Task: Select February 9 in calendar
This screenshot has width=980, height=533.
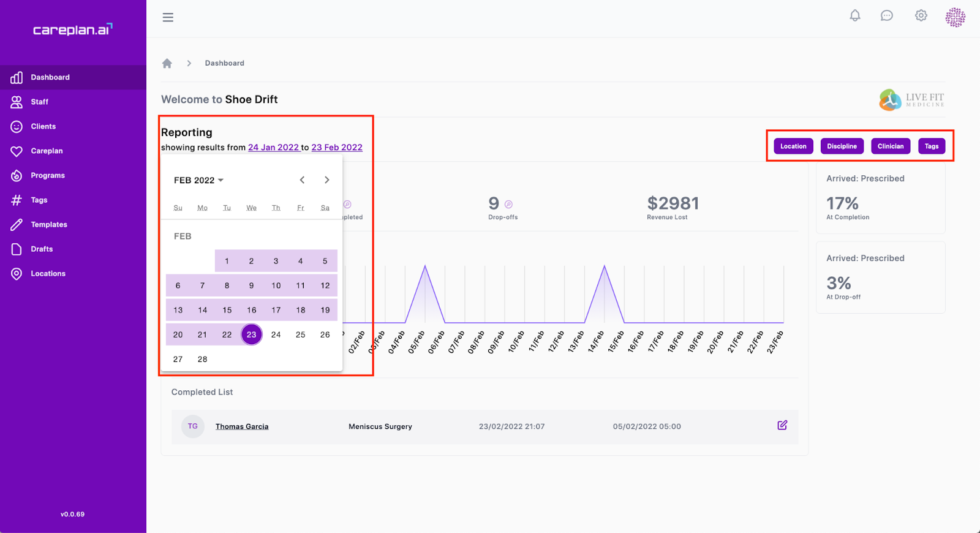Action: pyautogui.click(x=251, y=285)
